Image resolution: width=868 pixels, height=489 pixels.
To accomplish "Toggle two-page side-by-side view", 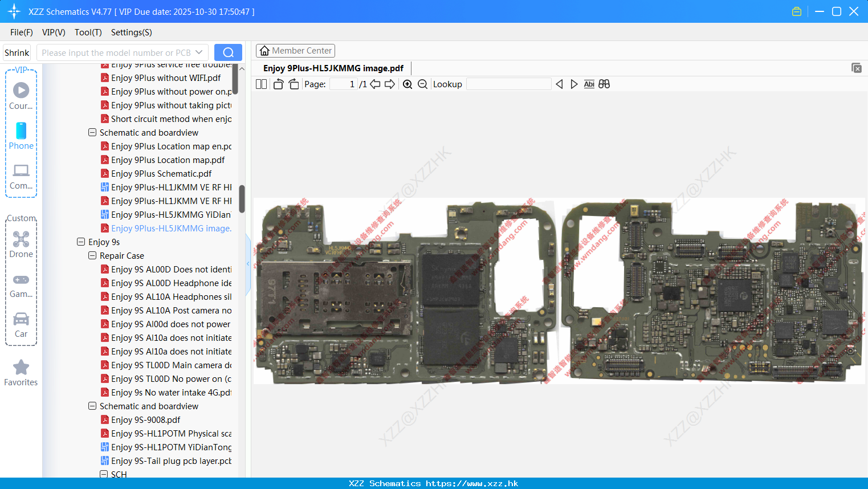I will tap(261, 84).
